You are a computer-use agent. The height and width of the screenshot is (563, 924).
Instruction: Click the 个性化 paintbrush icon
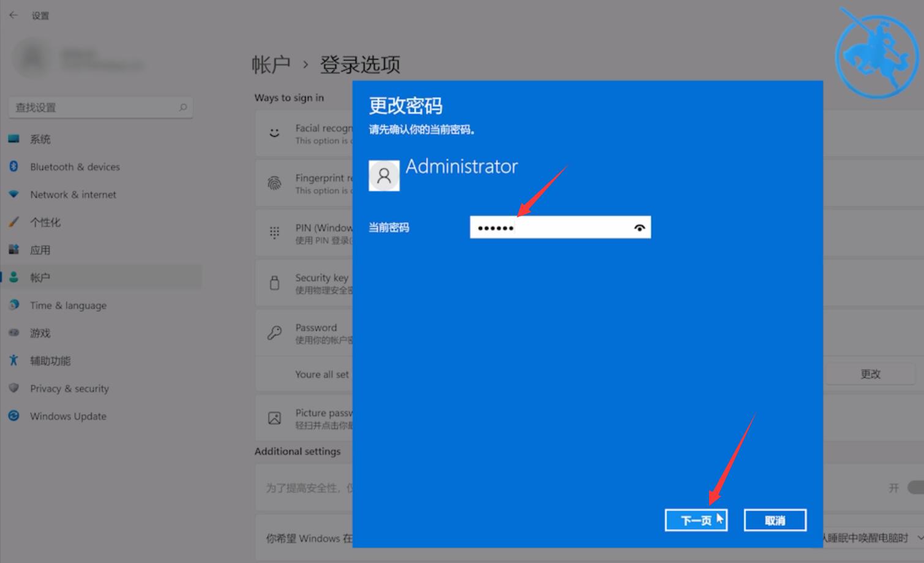click(13, 222)
